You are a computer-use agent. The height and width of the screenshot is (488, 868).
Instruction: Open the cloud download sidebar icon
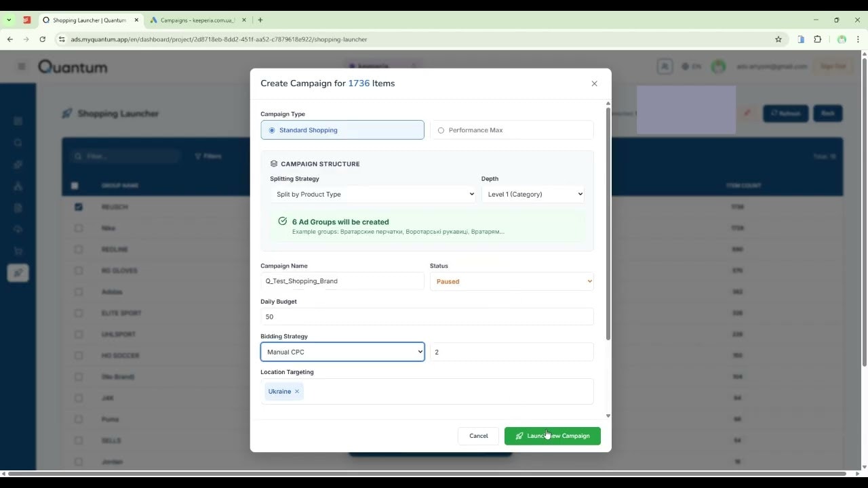18,229
